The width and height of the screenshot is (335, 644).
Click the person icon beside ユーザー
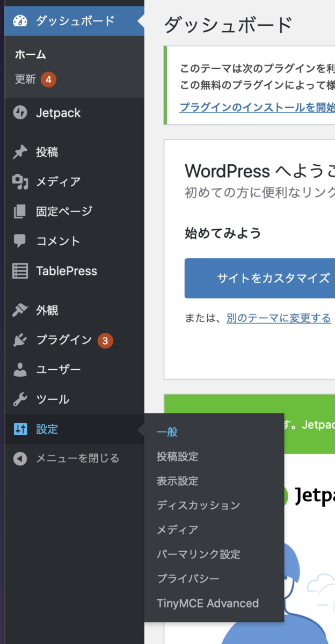click(20, 370)
